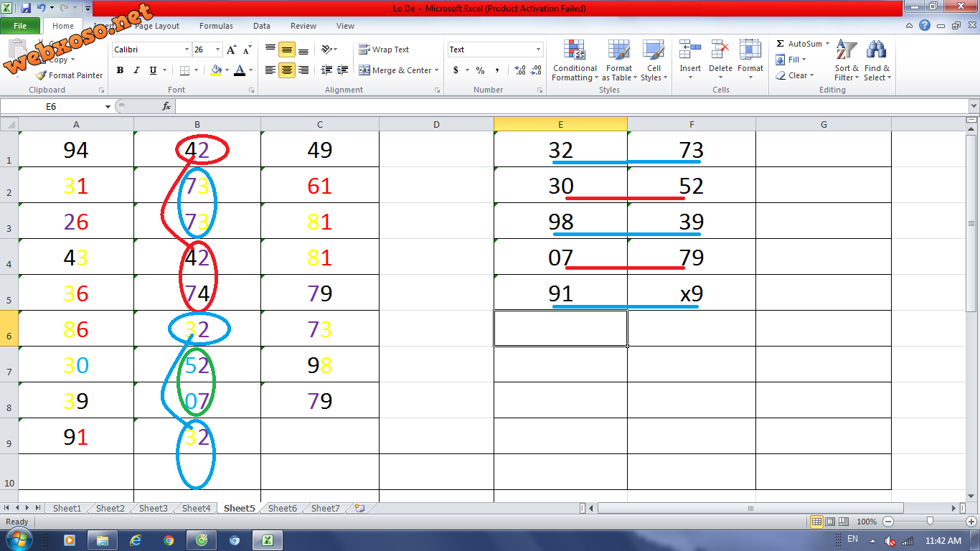Open Internet Explorer from taskbar
This screenshot has width=980, height=551.
(x=136, y=540)
